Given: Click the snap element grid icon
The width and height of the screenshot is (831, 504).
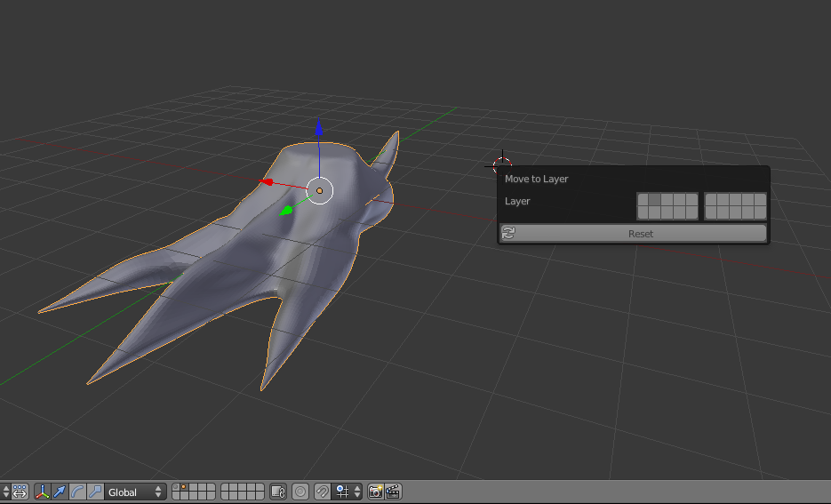Looking at the screenshot, I should 342,492.
